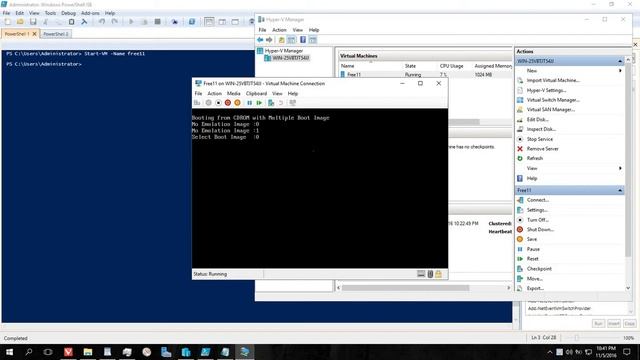Click Remove Server action
The width and height of the screenshot is (640, 360).
542,149
